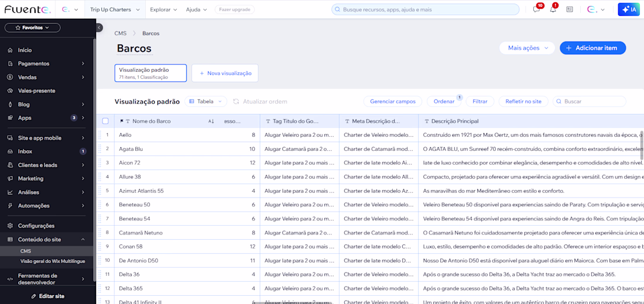Click the Análises chart icon
The height and width of the screenshot is (304, 644).
tap(11, 192)
